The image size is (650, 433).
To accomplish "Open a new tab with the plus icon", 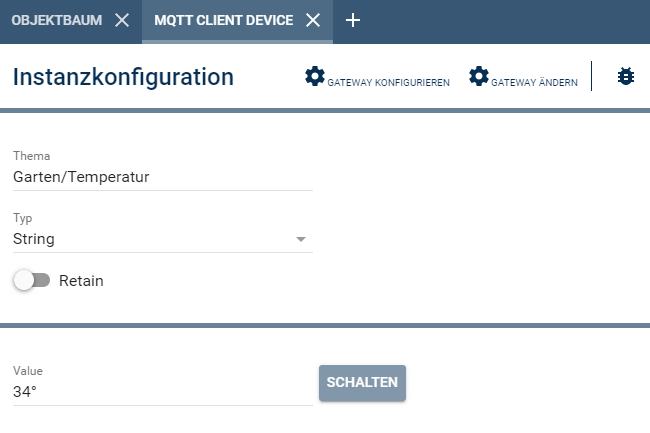I will (x=352, y=20).
